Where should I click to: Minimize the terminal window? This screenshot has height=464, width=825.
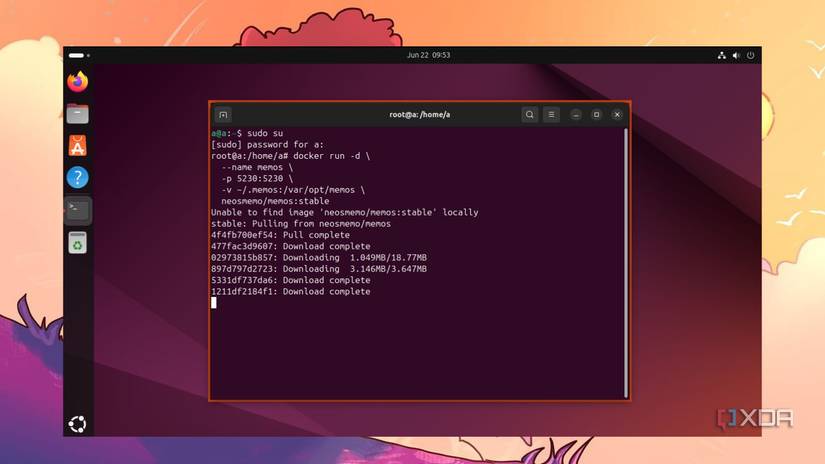576,114
